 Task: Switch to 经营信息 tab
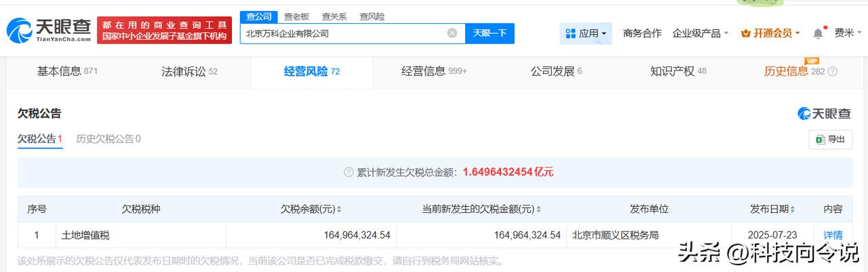click(x=434, y=71)
